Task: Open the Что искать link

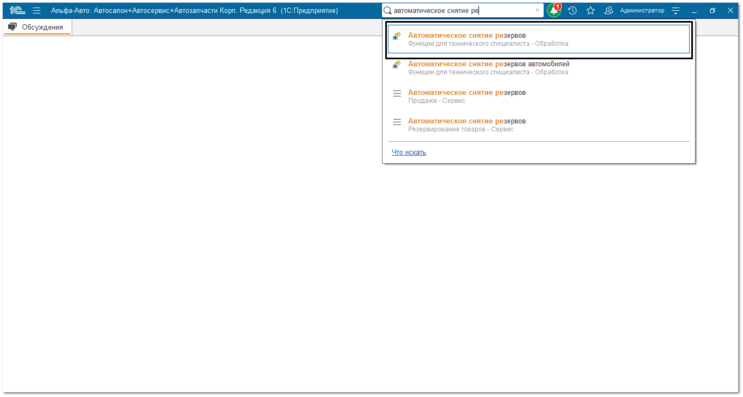Action: click(408, 152)
